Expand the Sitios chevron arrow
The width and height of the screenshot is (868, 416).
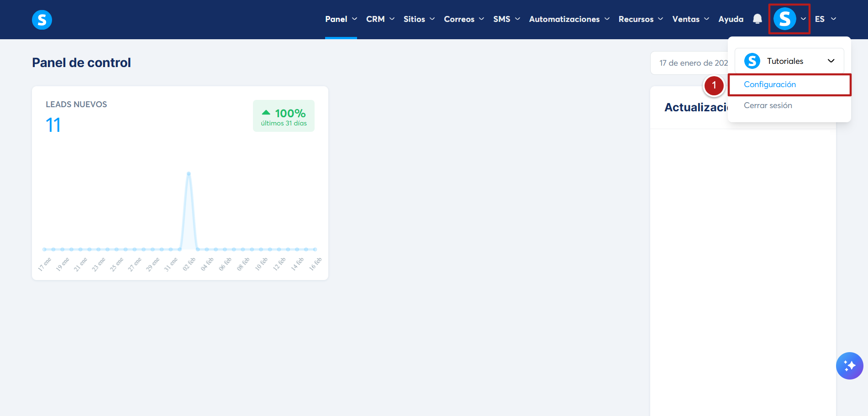(x=432, y=19)
